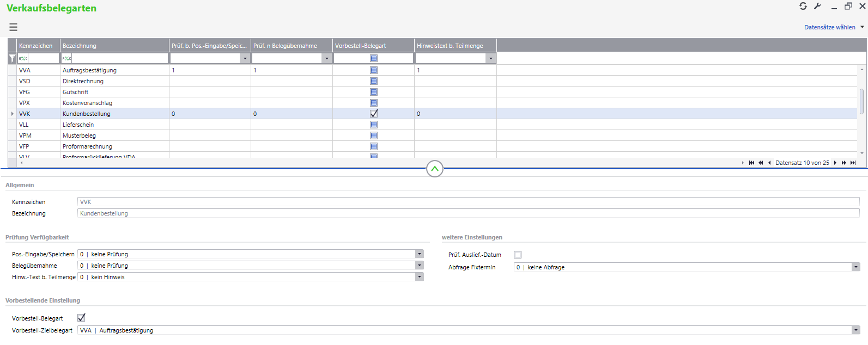Viewport: 868px width, 345px height.
Task: Click the refresh icon in top bar
Action: tap(803, 6)
